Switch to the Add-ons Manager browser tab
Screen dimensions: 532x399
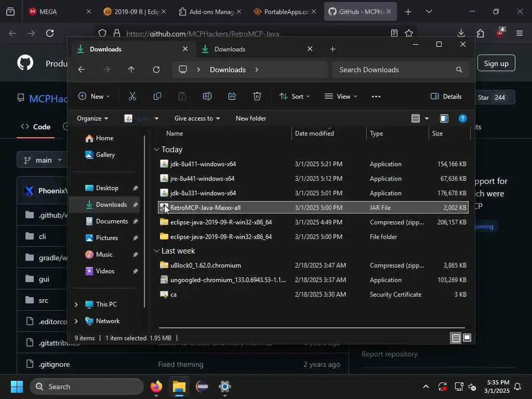tap(210, 11)
